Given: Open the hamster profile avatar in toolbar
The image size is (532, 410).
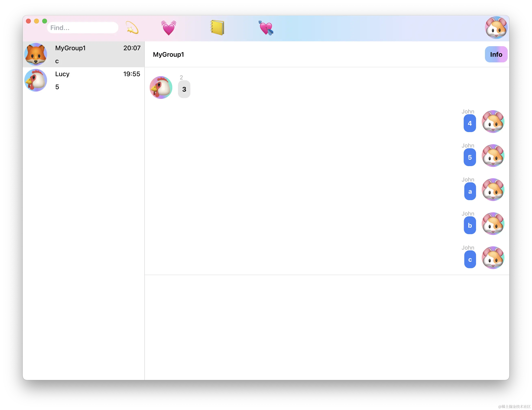Looking at the screenshot, I should click(496, 28).
